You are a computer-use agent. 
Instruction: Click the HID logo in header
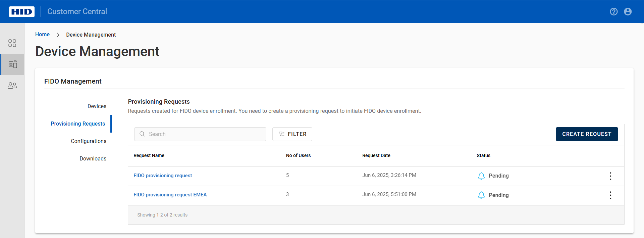pos(22,12)
